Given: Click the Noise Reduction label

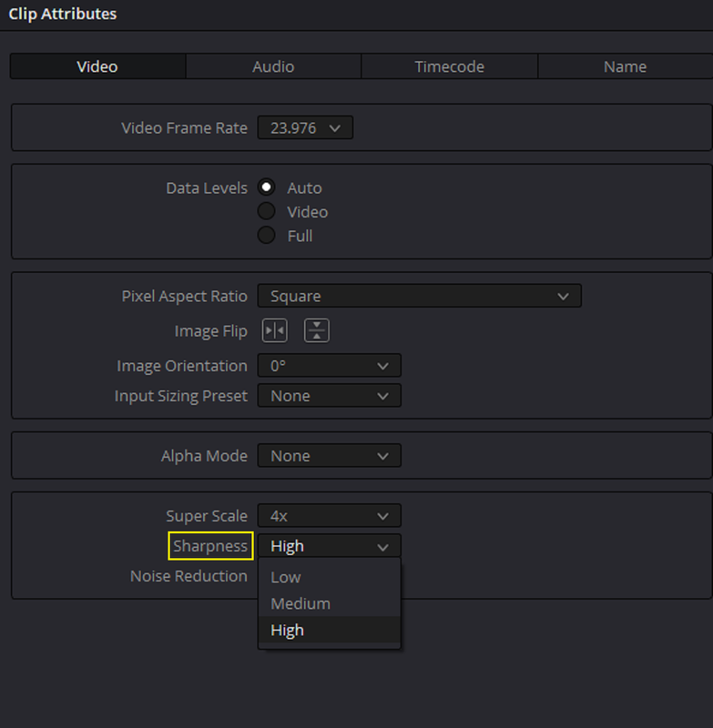Looking at the screenshot, I should 188,576.
